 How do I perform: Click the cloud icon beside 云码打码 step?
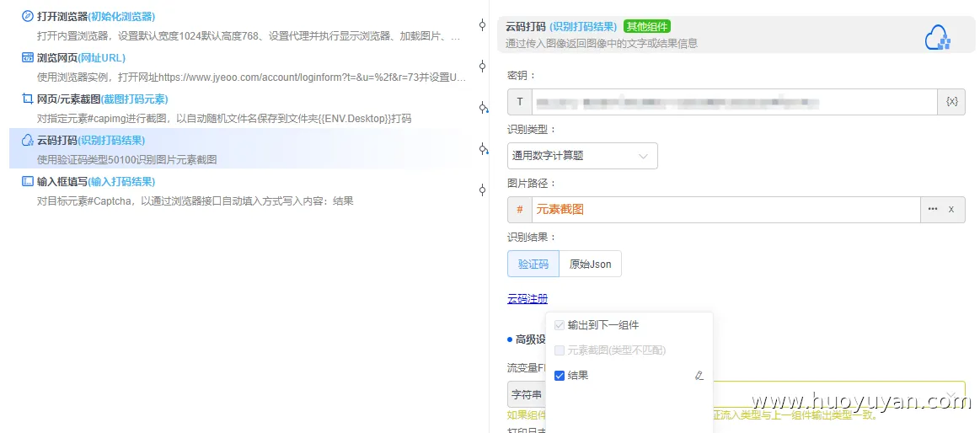[x=28, y=140]
